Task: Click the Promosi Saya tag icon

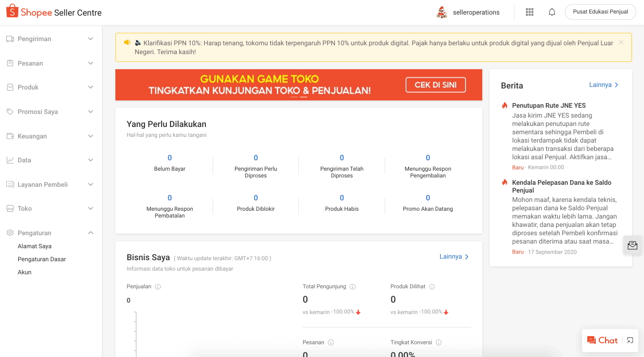Action: tap(10, 112)
